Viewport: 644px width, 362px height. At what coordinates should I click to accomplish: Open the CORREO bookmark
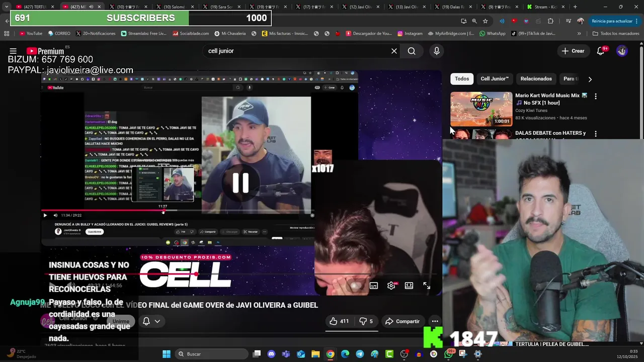pyautogui.click(x=59, y=33)
